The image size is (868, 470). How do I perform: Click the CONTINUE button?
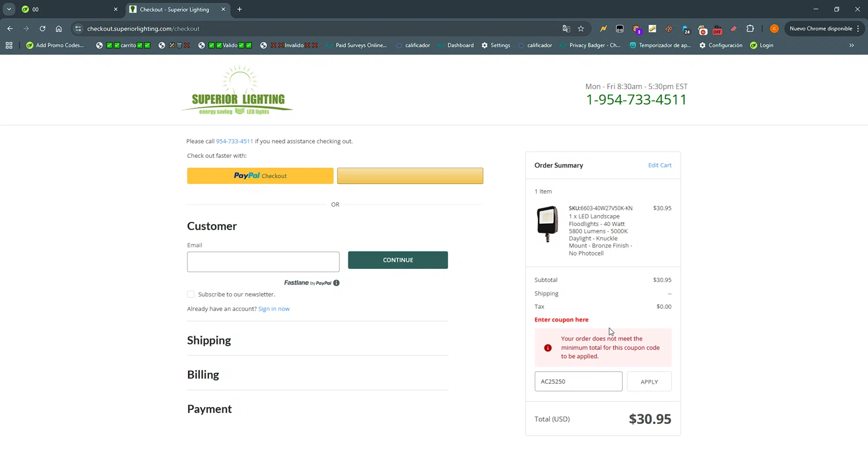point(398,260)
